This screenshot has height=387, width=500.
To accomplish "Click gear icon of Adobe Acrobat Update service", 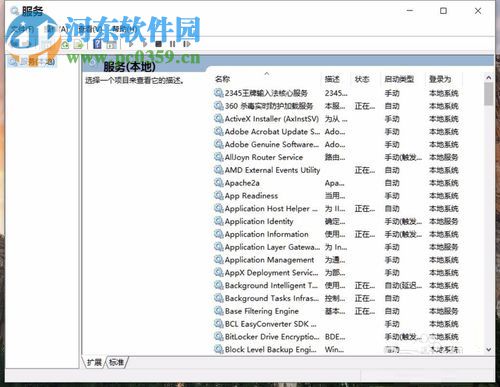I will (x=219, y=131).
